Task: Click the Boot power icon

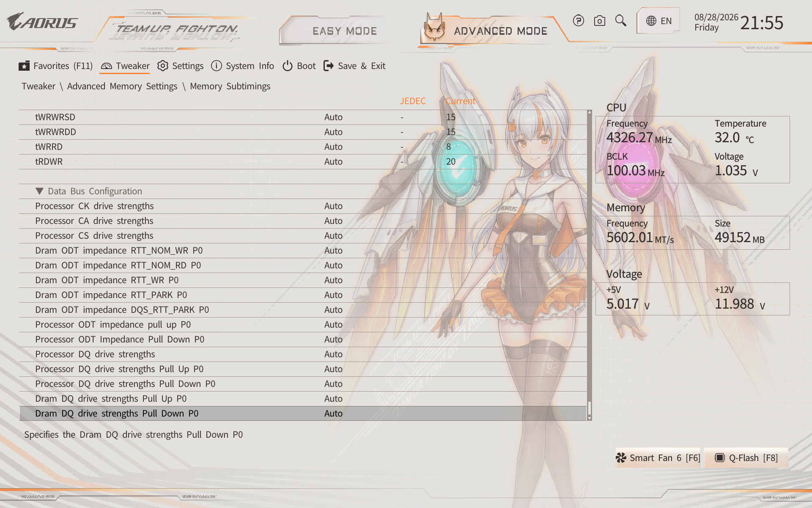Action: pos(288,66)
